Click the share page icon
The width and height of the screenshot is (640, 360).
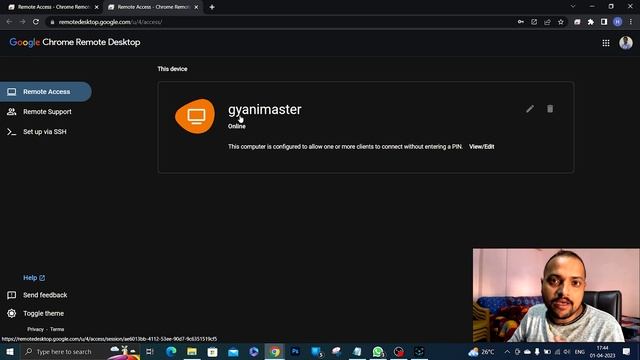coord(547,22)
